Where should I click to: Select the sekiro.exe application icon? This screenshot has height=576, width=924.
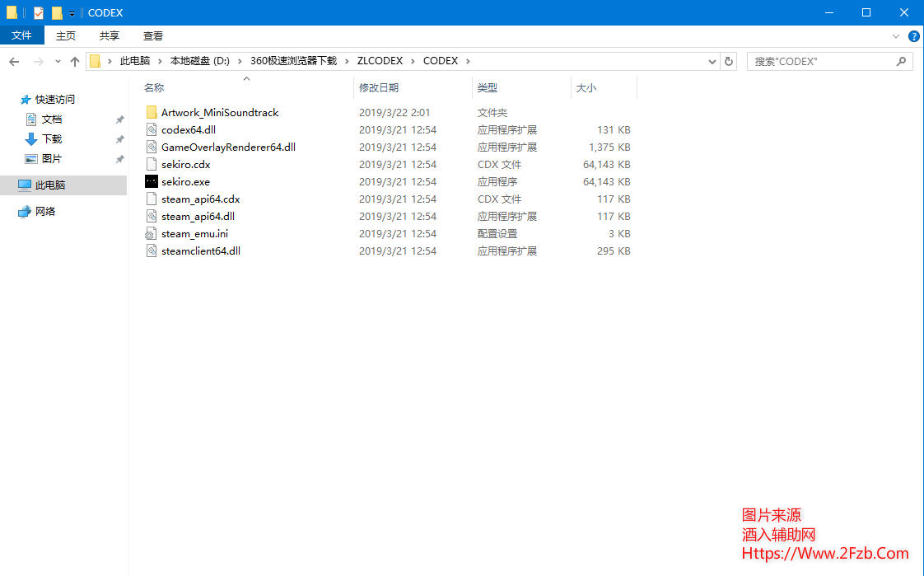pyautogui.click(x=152, y=181)
